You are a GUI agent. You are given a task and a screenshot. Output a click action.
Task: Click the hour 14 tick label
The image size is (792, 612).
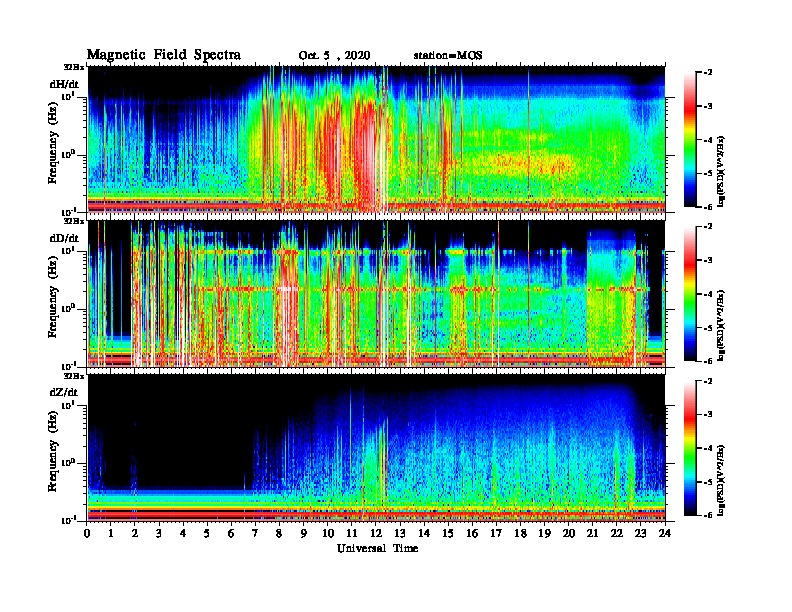(x=424, y=533)
